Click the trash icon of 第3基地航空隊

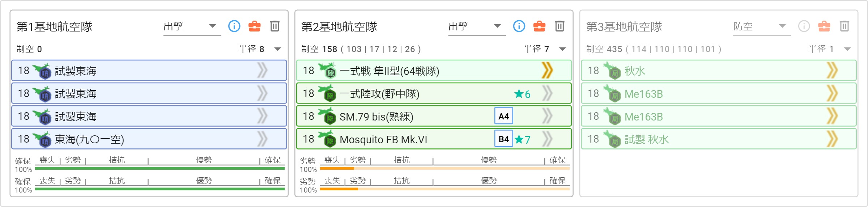pyautogui.click(x=844, y=26)
